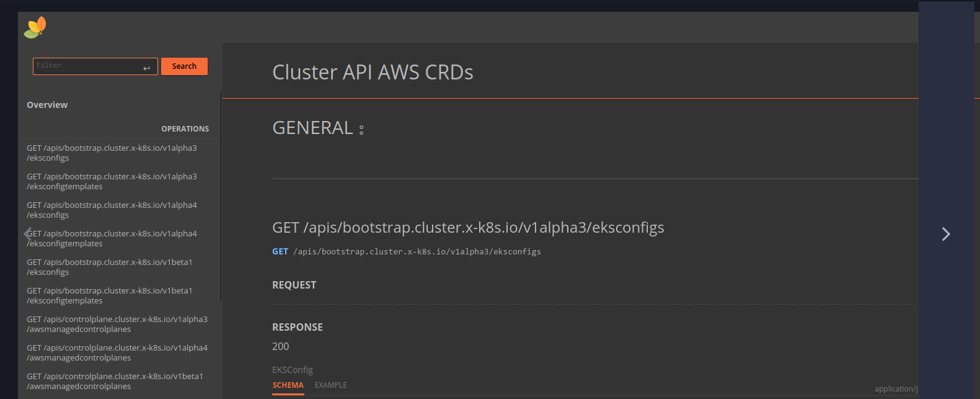This screenshot has width=980, height=399.
Task: Go to next slide with right chevron arrow
Action: tap(946, 234)
